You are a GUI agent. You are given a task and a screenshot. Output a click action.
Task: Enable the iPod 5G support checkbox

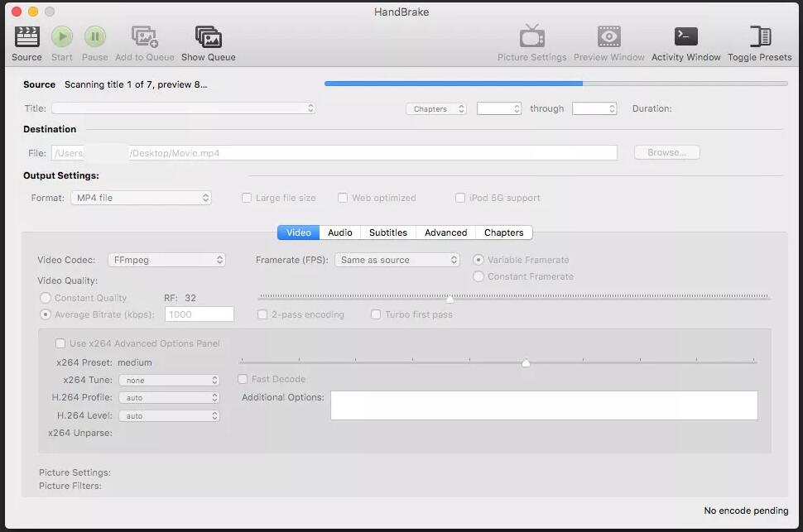pyautogui.click(x=460, y=198)
